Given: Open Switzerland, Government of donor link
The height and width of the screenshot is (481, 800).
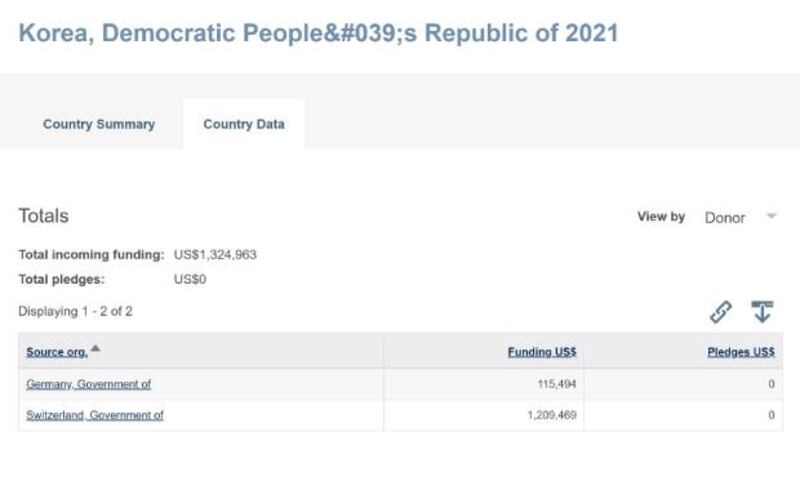Looking at the screenshot, I should point(95,415).
